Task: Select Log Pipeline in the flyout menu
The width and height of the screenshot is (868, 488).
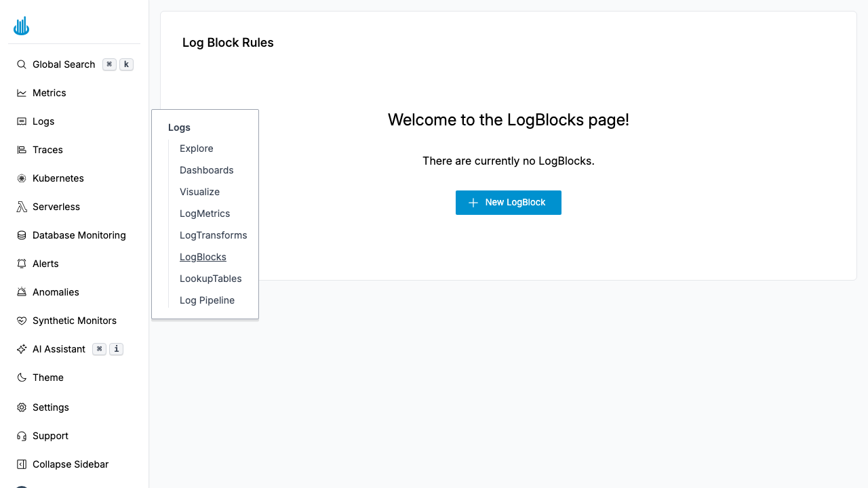Action: pos(207,300)
